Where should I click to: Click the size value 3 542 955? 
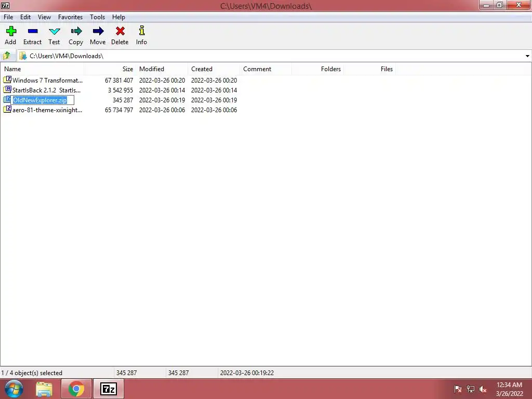(121, 90)
